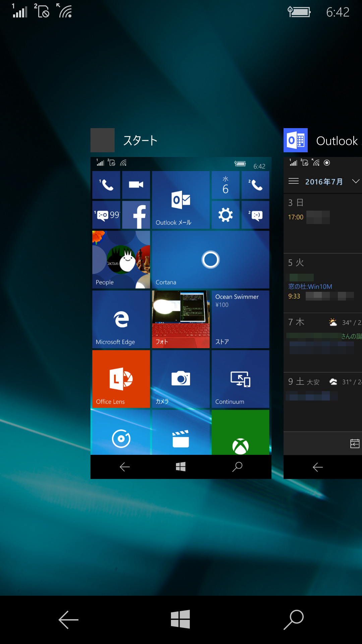Select the 3 日 day entry
The image size is (362, 644).
[296, 203]
